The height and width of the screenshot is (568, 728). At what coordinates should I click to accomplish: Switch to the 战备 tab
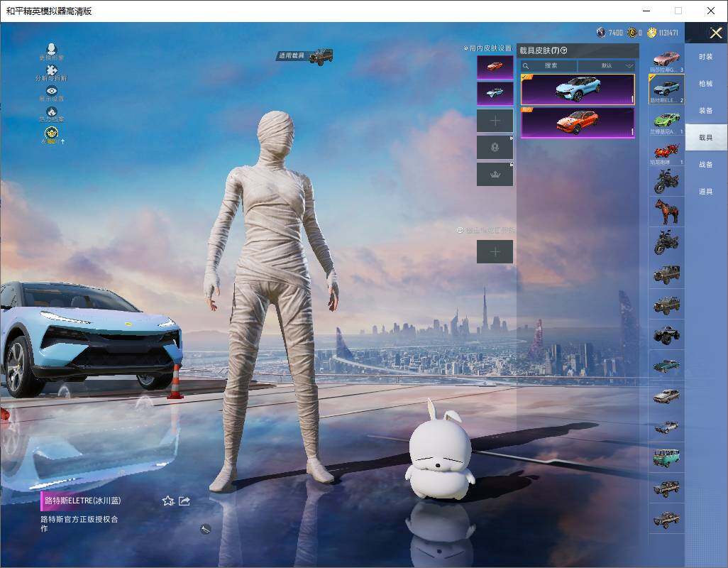[x=706, y=165]
